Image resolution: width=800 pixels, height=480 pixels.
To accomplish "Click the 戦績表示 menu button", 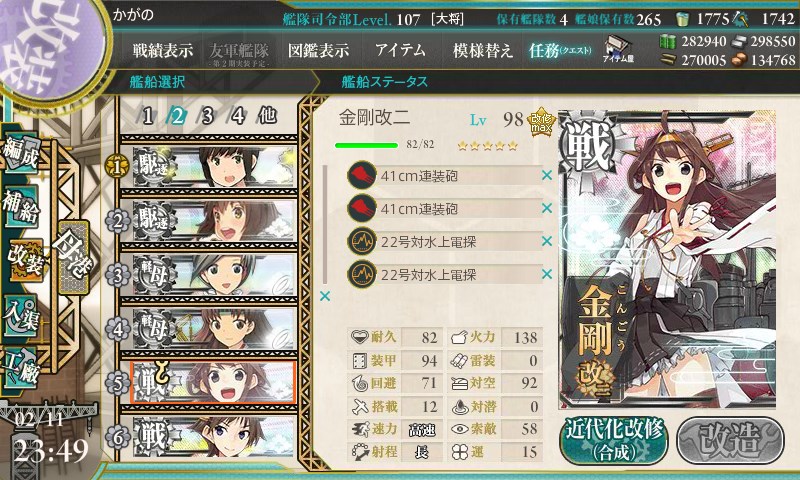I will (x=163, y=50).
